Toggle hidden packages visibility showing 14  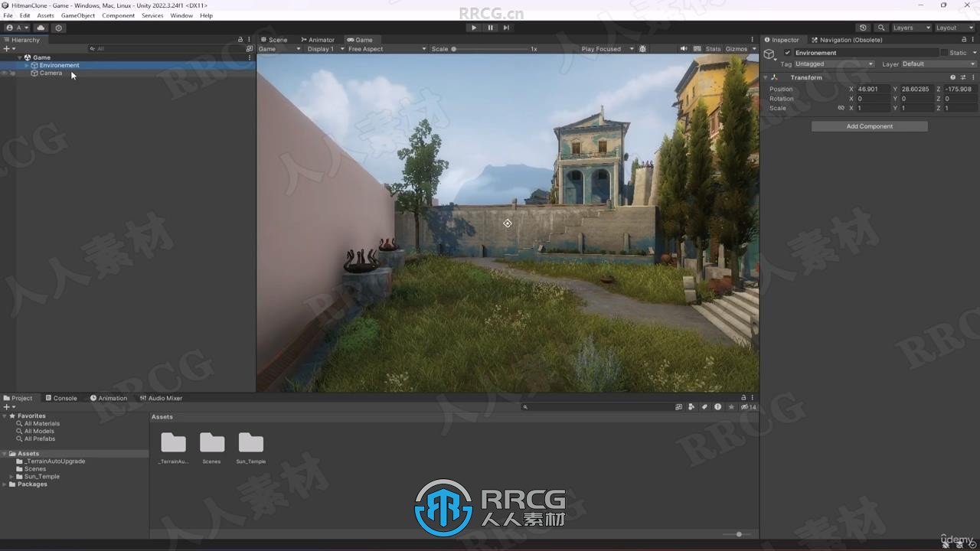[748, 407]
